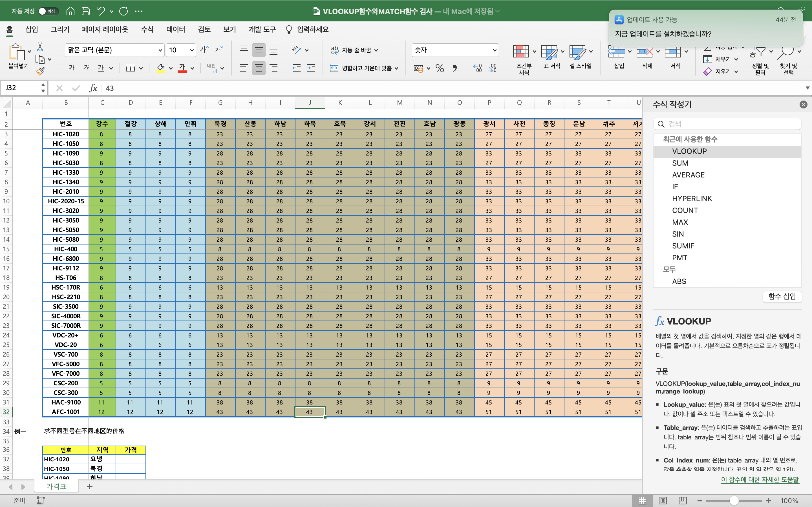Click the Format Painter brush icon
Viewport: 812px width, 507px height.
click(x=40, y=71)
